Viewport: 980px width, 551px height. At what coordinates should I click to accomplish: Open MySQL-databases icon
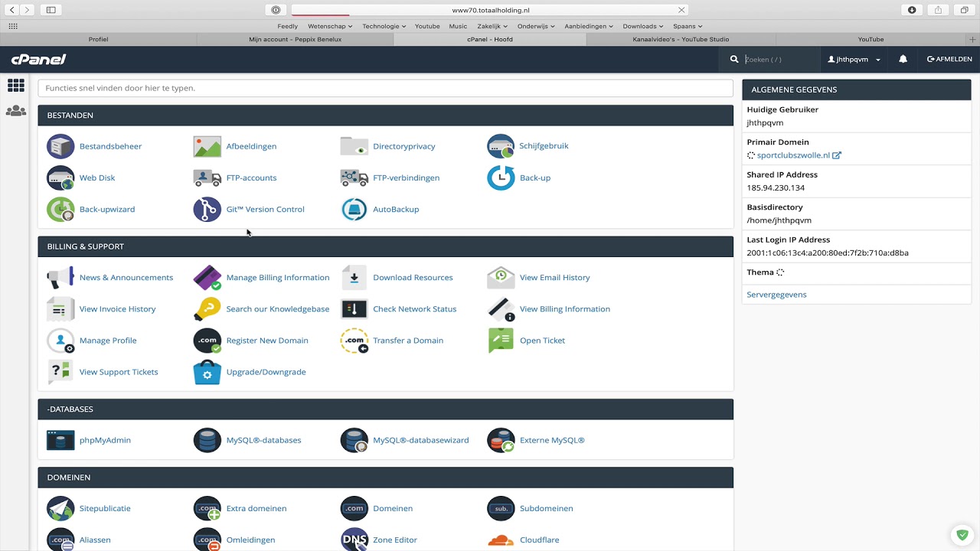[207, 440]
